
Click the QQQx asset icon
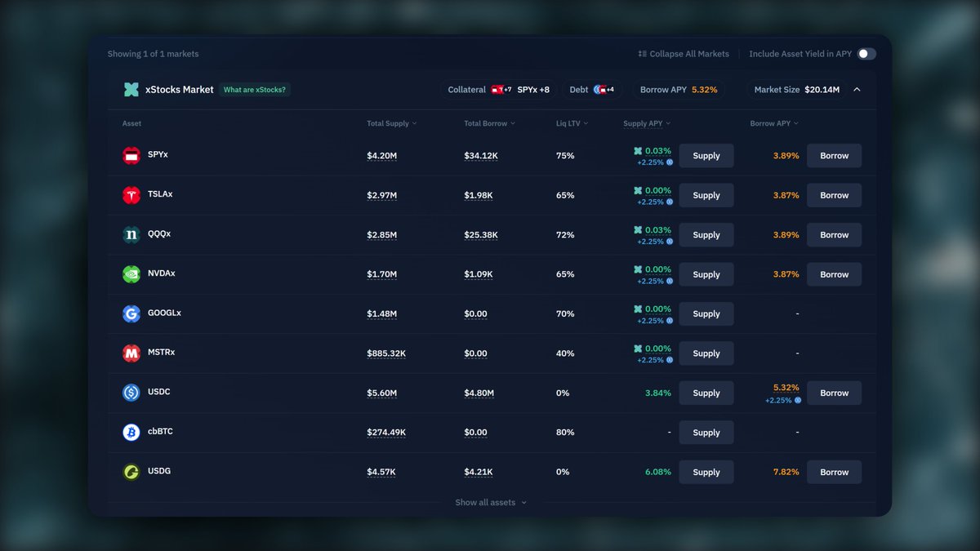click(131, 235)
